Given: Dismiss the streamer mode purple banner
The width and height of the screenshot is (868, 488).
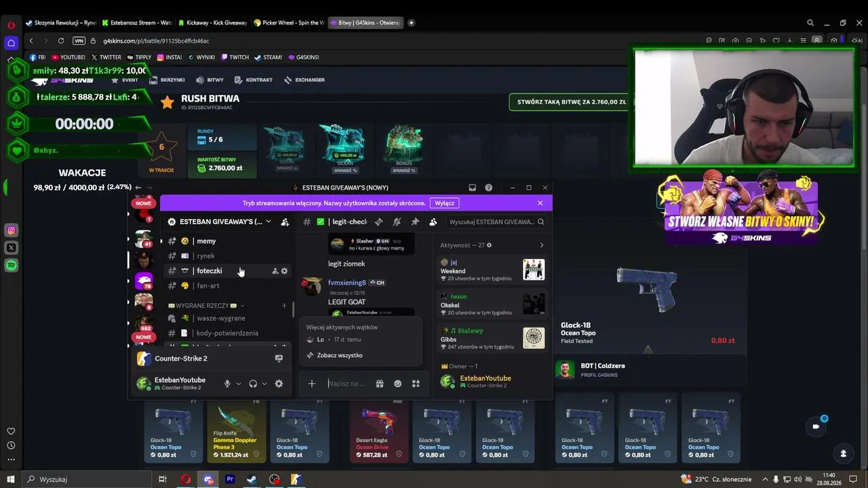Looking at the screenshot, I should pyautogui.click(x=540, y=203).
